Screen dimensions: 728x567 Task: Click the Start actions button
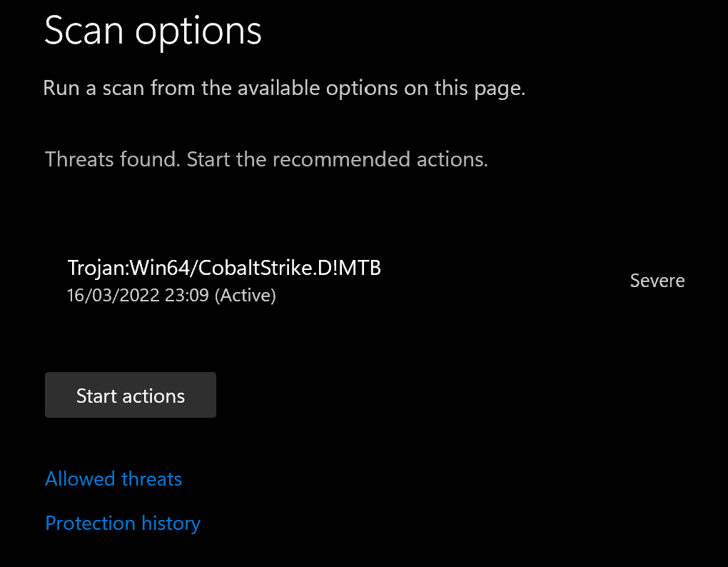tap(131, 396)
